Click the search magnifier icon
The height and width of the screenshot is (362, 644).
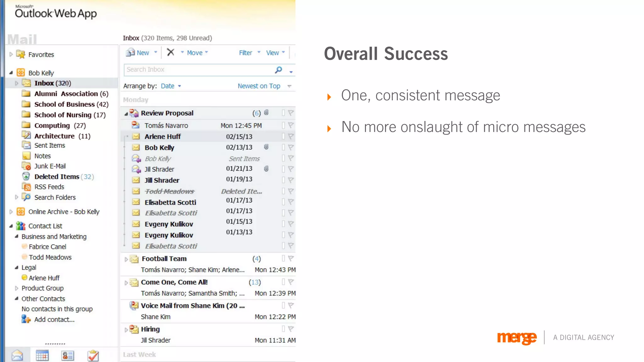coord(278,70)
